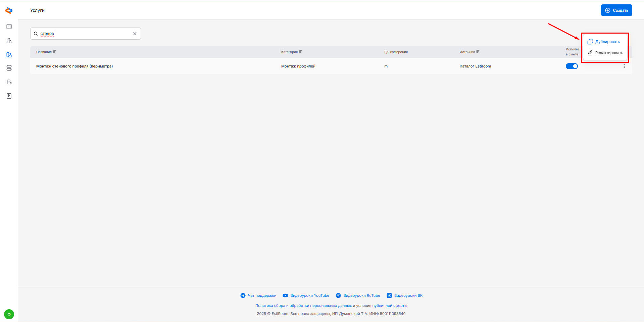Click the EstiRoom logo in the sidebar
The height and width of the screenshot is (322, 644).
pyautogui.click(x=9, y=11)
